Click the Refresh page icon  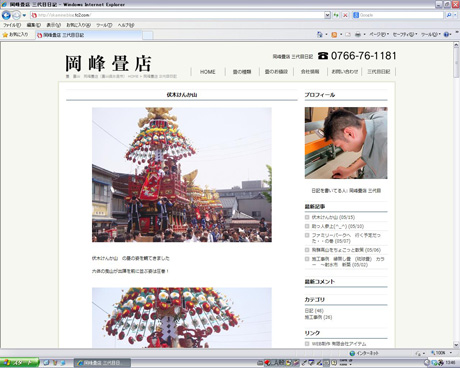coord(336,15)
